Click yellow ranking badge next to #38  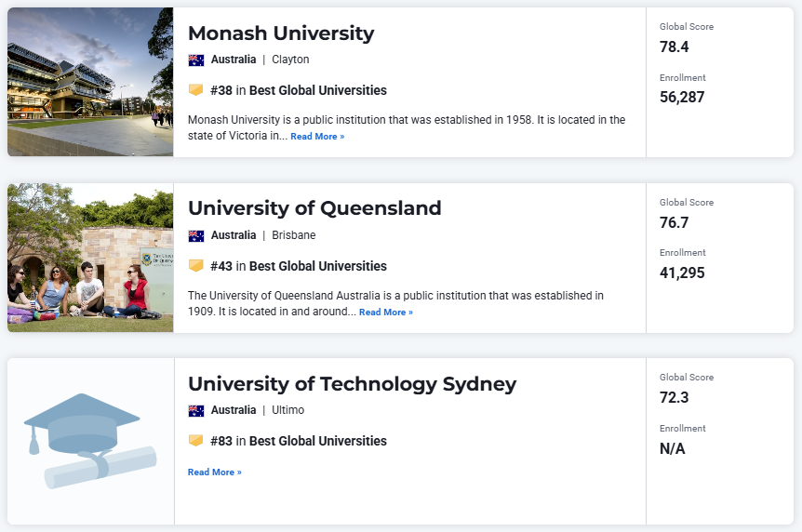(195, 90)
